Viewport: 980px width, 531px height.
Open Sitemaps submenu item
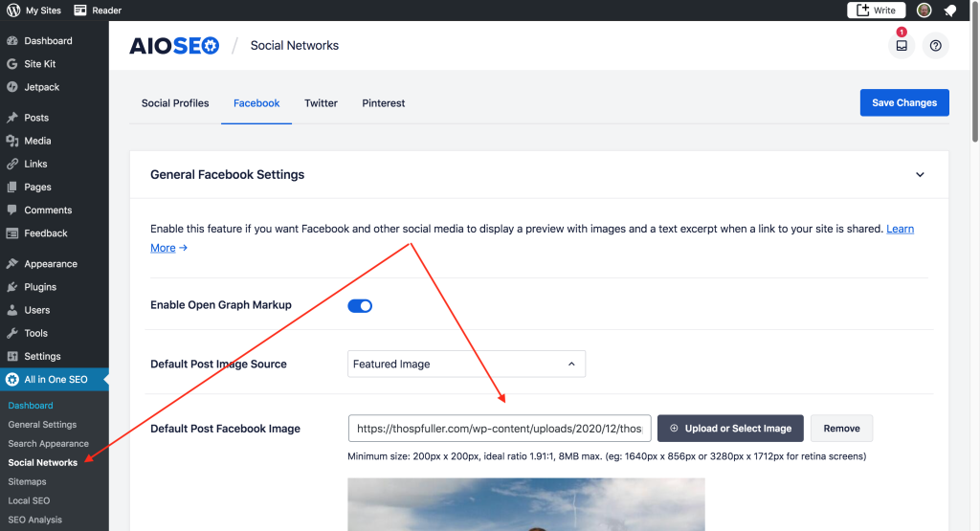point(27,481)
